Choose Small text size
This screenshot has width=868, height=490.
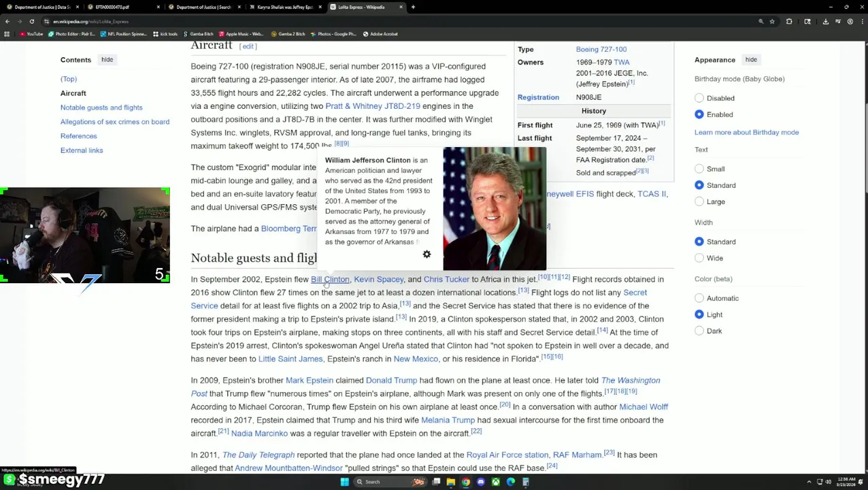point(699,169)
